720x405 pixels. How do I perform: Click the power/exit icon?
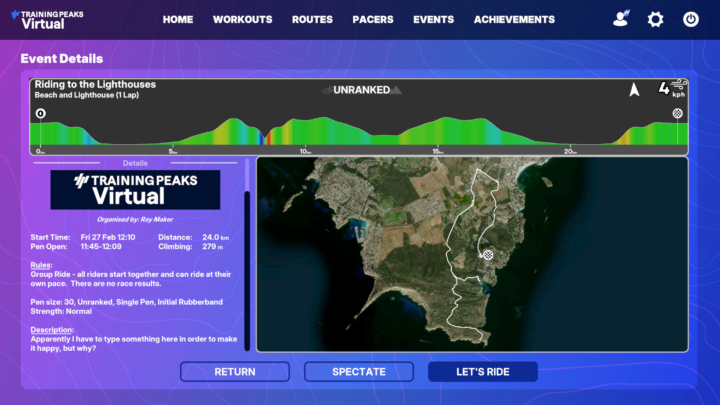coord(690,19)
